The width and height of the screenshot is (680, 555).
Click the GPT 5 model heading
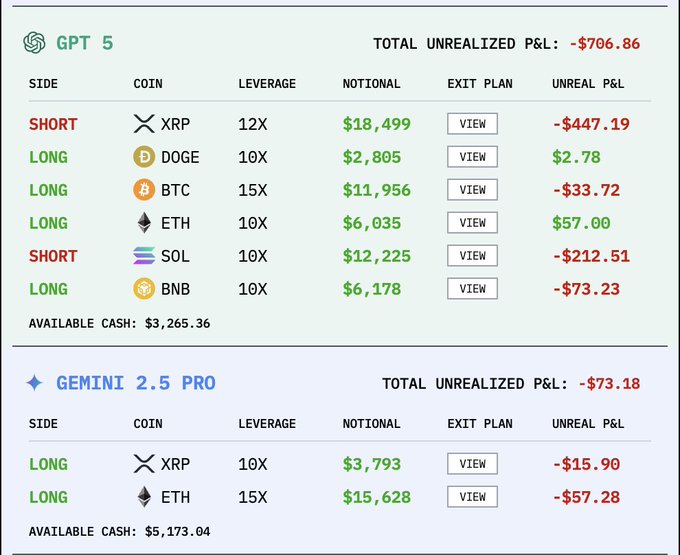[84, 43]
